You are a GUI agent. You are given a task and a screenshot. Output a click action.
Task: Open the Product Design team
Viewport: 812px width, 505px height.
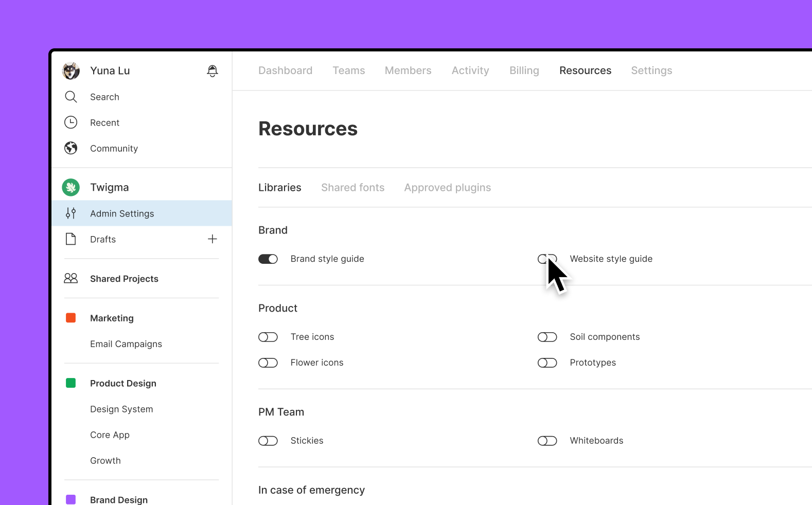(123, 383)
